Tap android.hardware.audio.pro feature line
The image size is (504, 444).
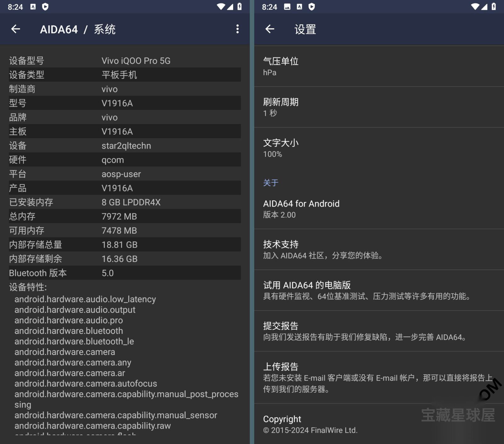tap(69, 320)
